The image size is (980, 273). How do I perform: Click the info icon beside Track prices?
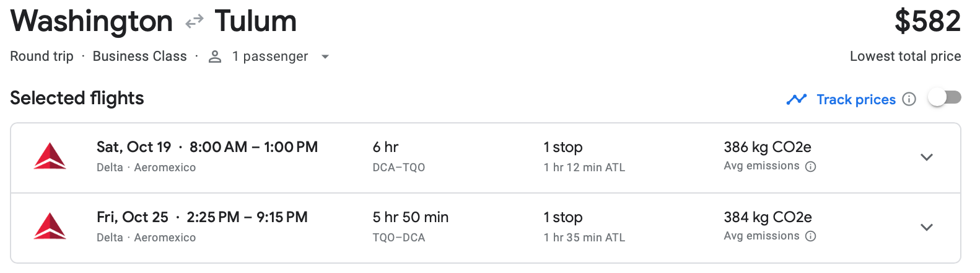coord(909,99)
